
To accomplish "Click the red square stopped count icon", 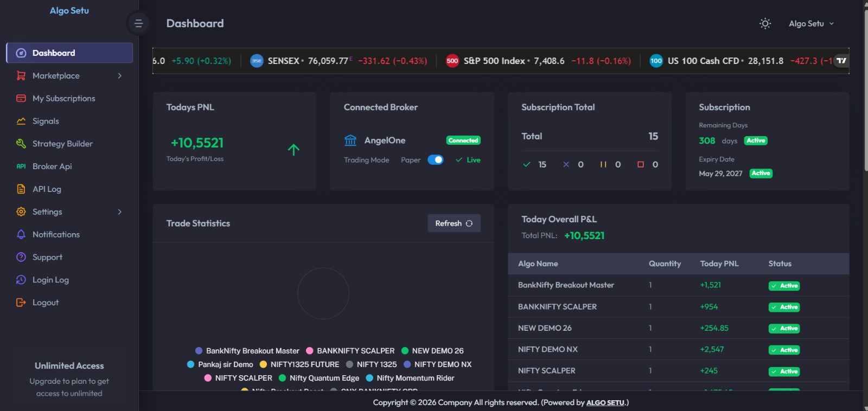I will tap(641, 164).
